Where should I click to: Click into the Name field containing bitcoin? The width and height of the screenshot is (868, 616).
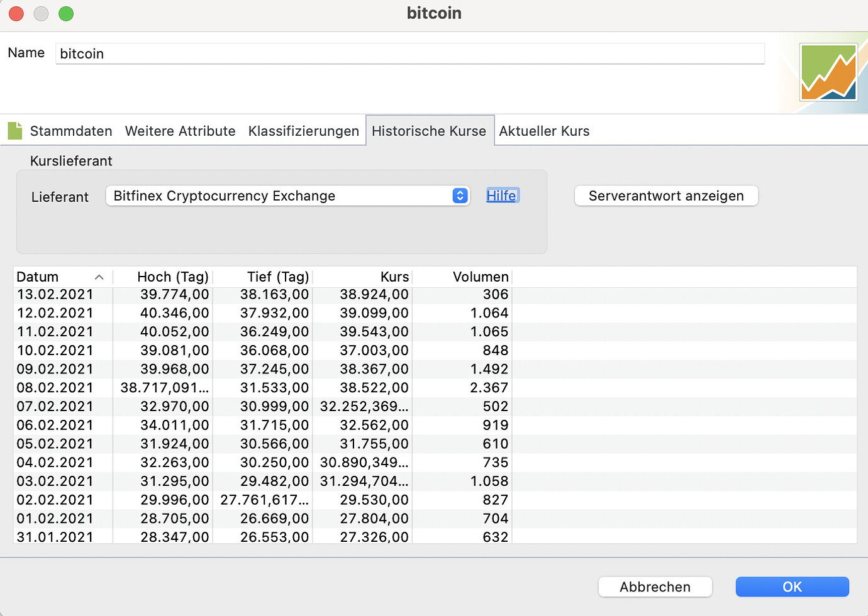tap(410, 53)
